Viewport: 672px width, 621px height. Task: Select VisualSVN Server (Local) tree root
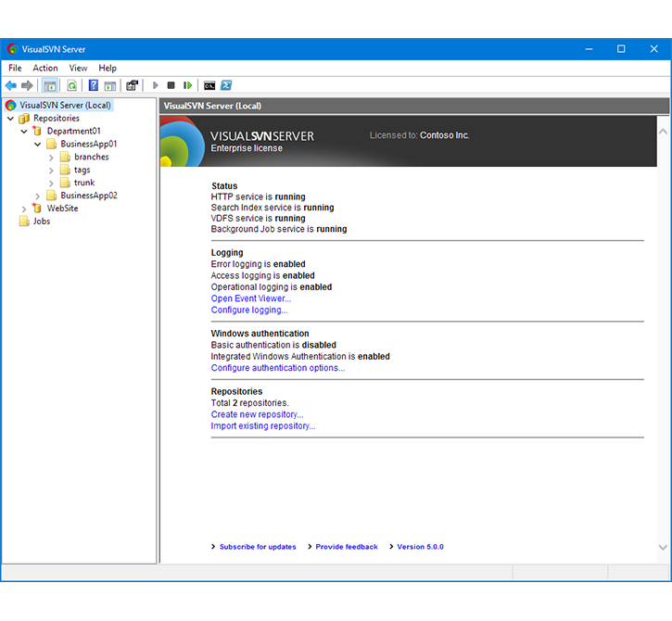click(x=65, y=106)
